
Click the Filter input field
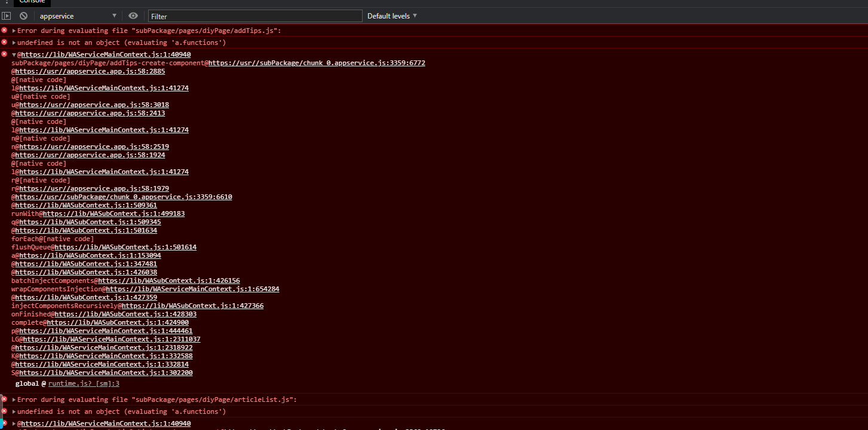pos(255,16)
